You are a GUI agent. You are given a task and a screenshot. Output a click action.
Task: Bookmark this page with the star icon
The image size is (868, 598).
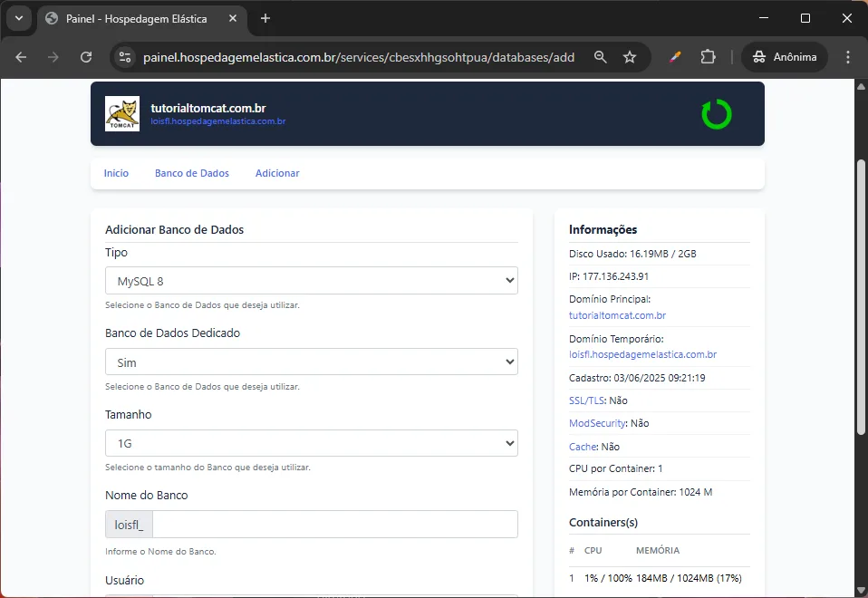(x=630, y=57)
